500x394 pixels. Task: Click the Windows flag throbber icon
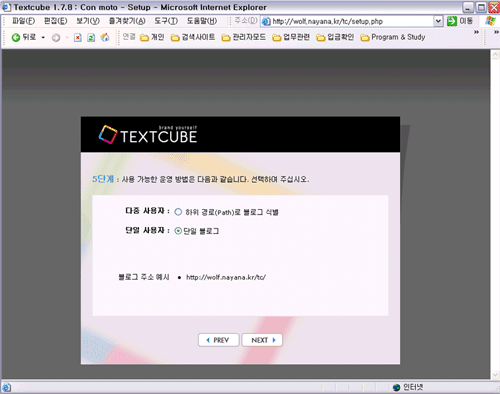pos(490,21)
